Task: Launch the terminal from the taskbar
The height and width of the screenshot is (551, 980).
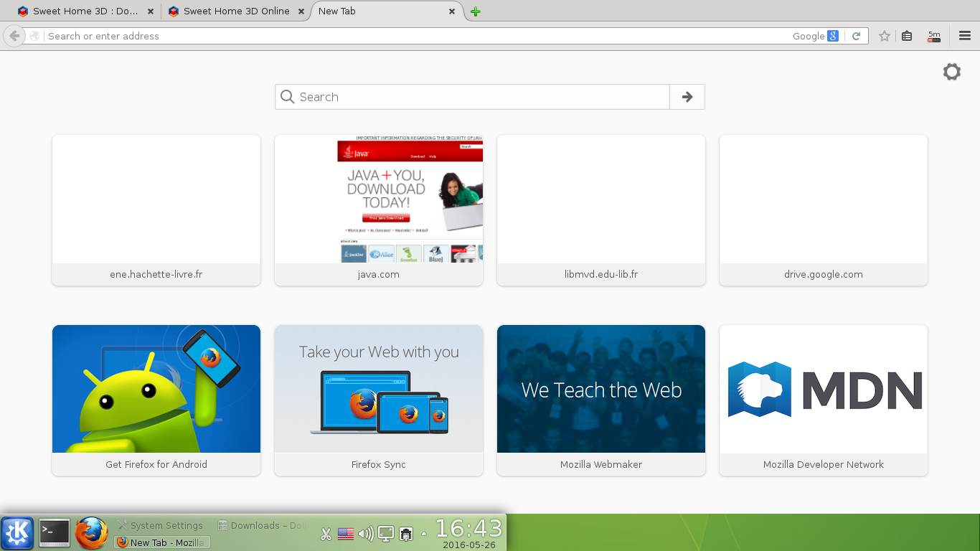Action: (x=55, y=533)
